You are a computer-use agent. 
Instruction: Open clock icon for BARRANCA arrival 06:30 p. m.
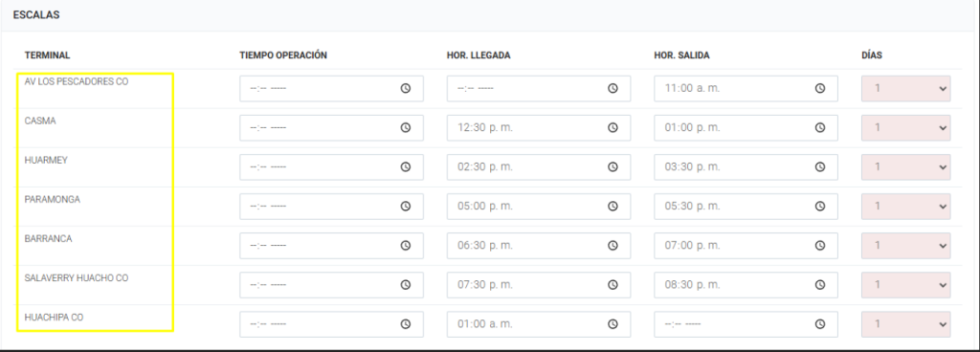tap(612, 246)
